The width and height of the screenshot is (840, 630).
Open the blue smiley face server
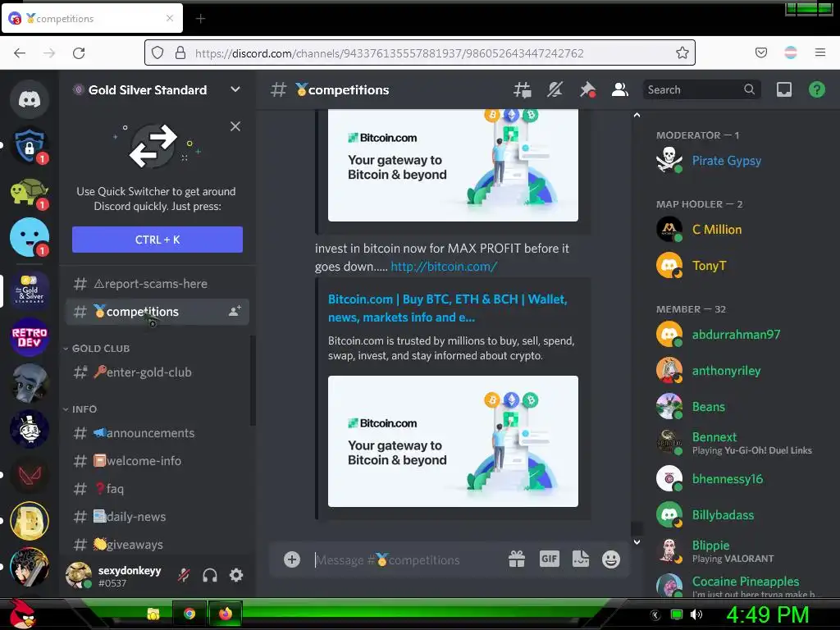(x=30, y=237)
